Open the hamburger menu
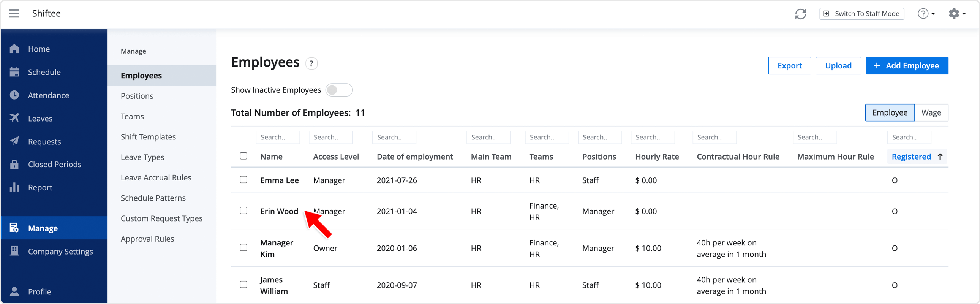The height and width of the screenshot is (304, 980). click(14, 14)
